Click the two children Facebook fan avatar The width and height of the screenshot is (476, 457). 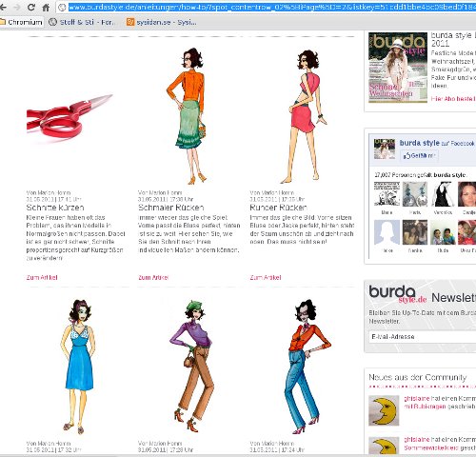(x=443, y=232)
